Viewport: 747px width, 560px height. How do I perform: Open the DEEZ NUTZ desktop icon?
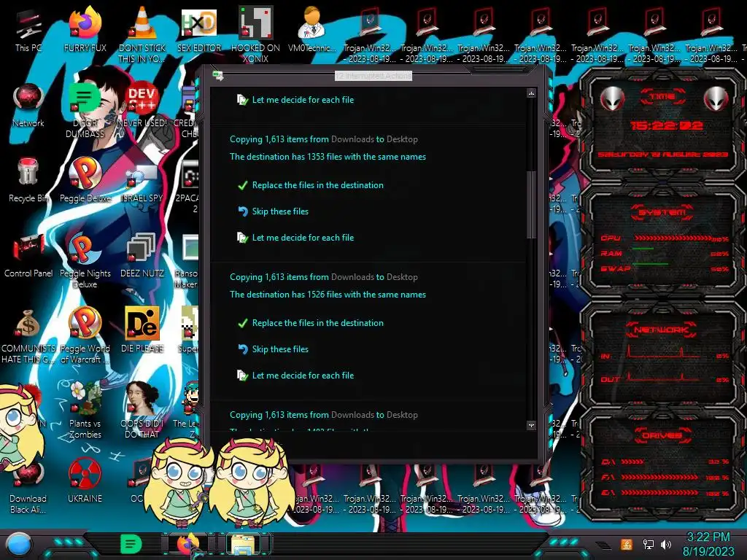coord(142,256)
